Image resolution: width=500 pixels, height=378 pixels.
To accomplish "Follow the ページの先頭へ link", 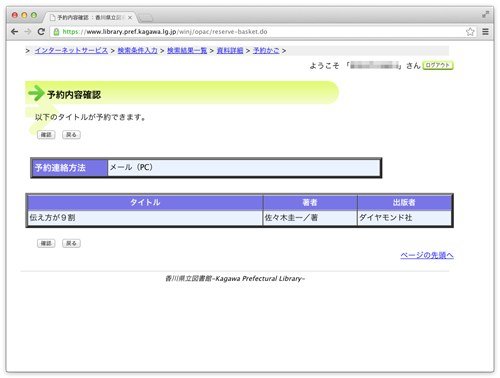I will pyautogui.click(x=427, y=255).
